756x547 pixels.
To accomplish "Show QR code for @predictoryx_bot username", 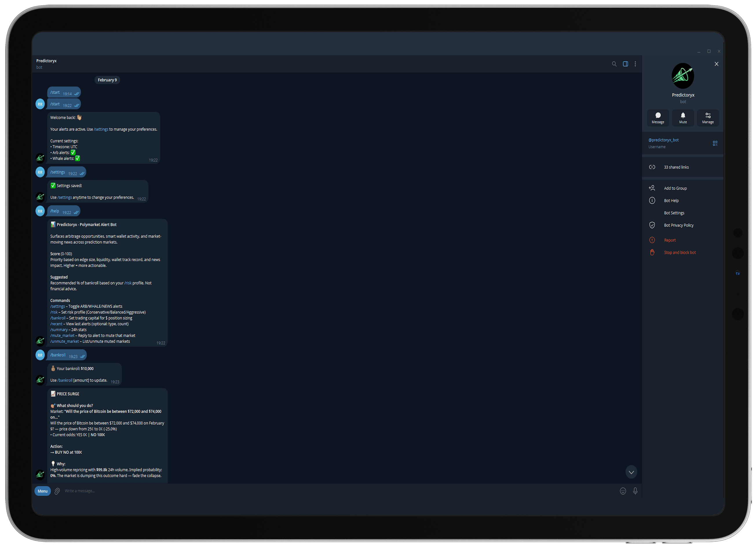I will click(x=715, y=143).
